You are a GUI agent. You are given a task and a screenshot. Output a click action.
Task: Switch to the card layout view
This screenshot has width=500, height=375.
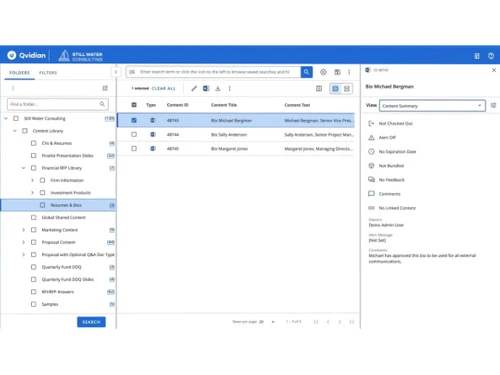[x=347, y=89]
